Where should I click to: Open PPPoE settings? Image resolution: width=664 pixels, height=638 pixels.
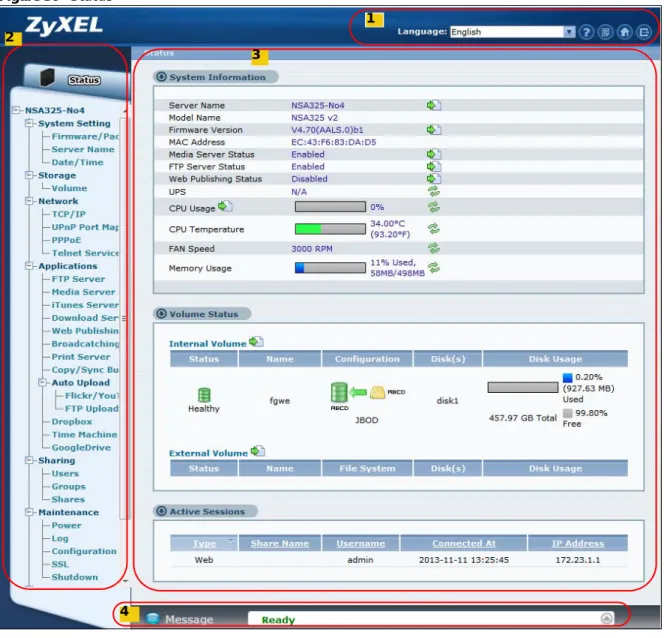click(x=66, y=240)
